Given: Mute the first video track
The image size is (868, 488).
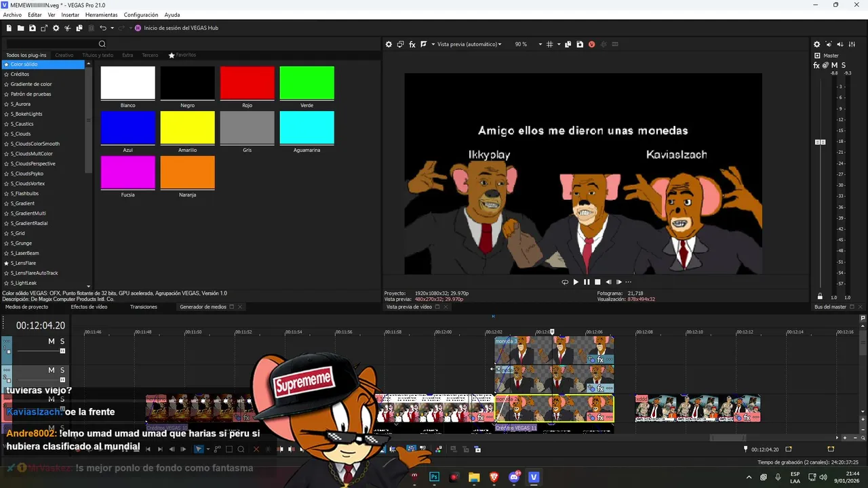Looking at the screenshot, I should point(51,342).
